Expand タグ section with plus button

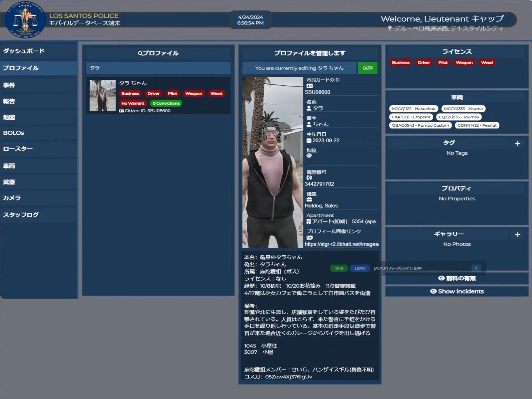click(x=517, y=144)
